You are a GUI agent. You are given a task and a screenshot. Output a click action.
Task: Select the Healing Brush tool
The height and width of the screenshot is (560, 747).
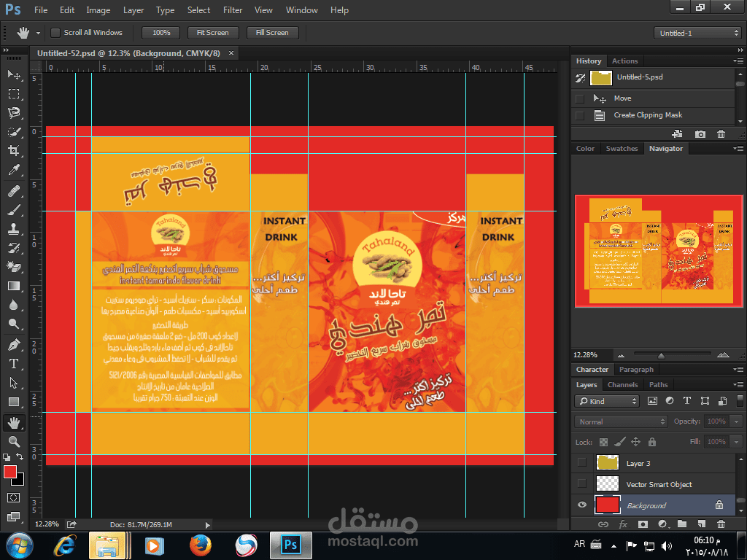[14, 190]
